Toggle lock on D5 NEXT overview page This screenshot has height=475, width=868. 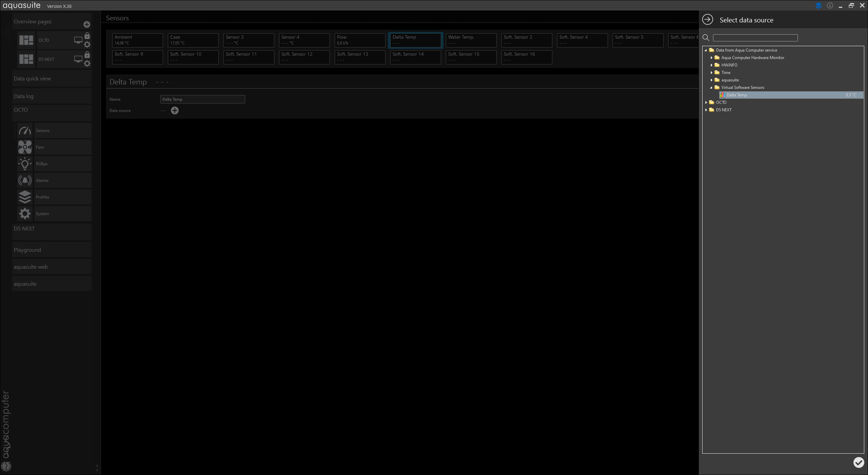click(87, 55)
